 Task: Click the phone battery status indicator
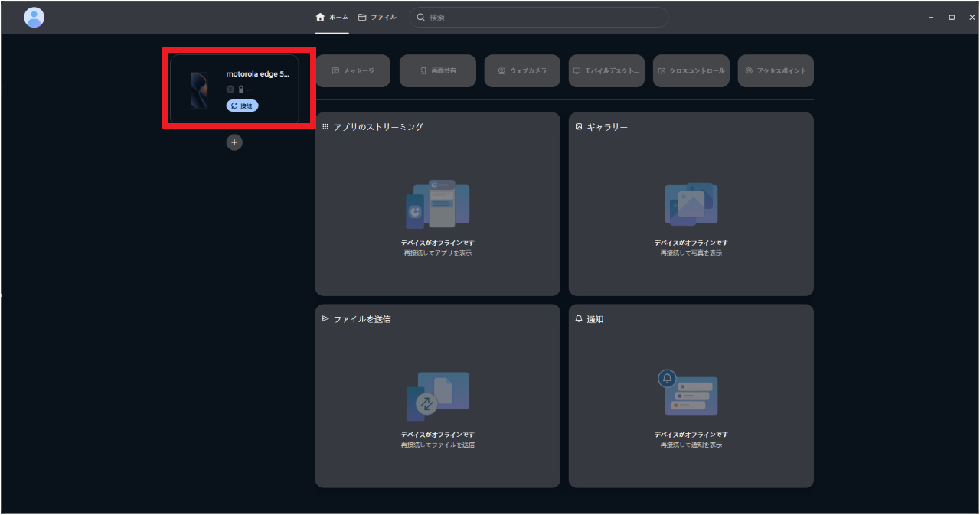pos(240,89)
